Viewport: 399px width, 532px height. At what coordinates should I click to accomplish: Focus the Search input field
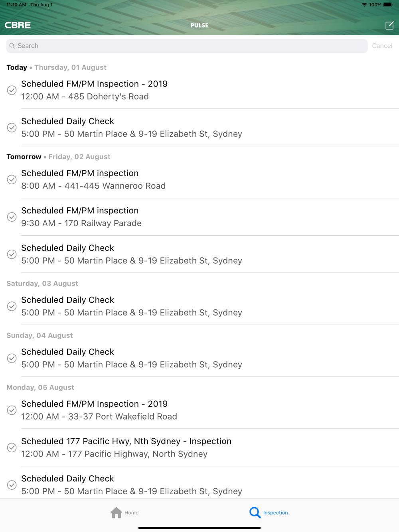pos(187,46)
